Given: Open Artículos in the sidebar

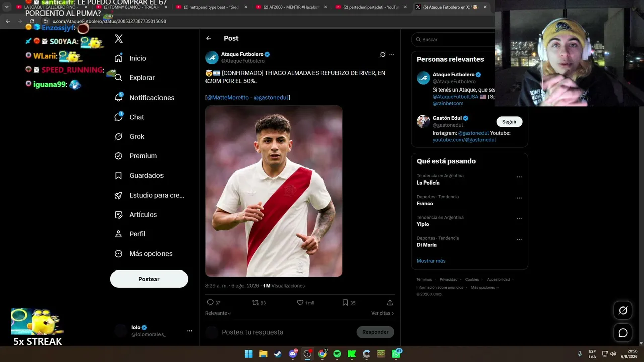Looking at the screenshot, I should pos(136,215).
